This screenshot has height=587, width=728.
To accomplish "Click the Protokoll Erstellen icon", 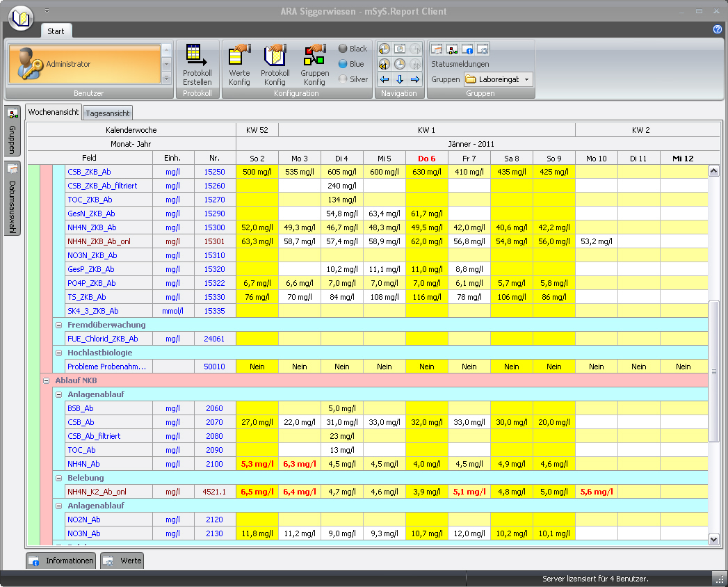I will point(197,65).
